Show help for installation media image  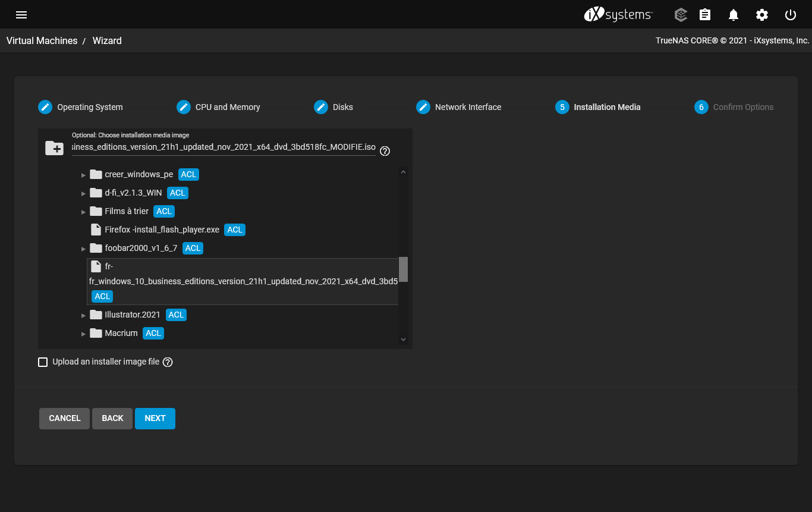pos(385,151)
